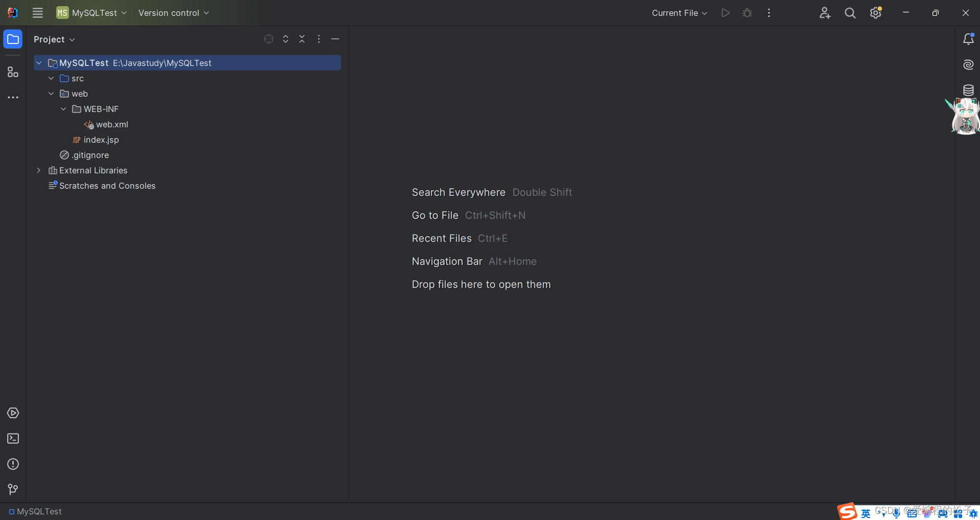Collapse the MySQLTest root node
The width and height of the screenshot is (980, 520).
click(39, 63)
